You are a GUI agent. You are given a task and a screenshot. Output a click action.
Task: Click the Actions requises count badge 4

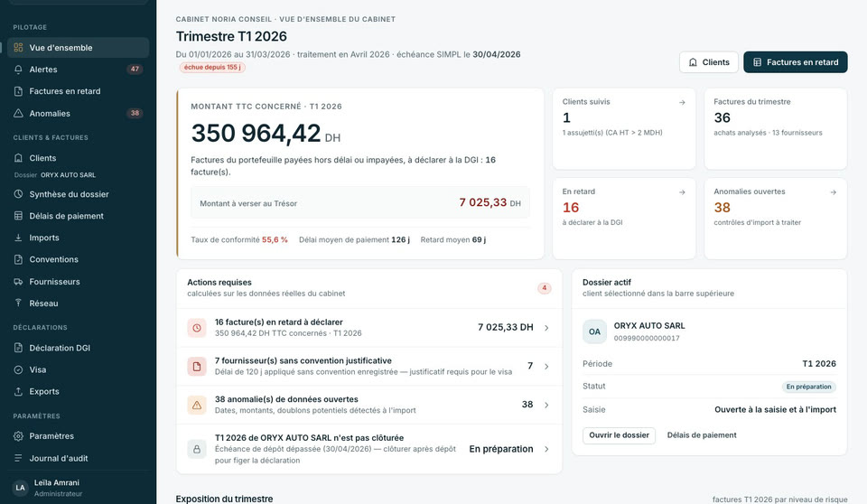tap(544, 288)
